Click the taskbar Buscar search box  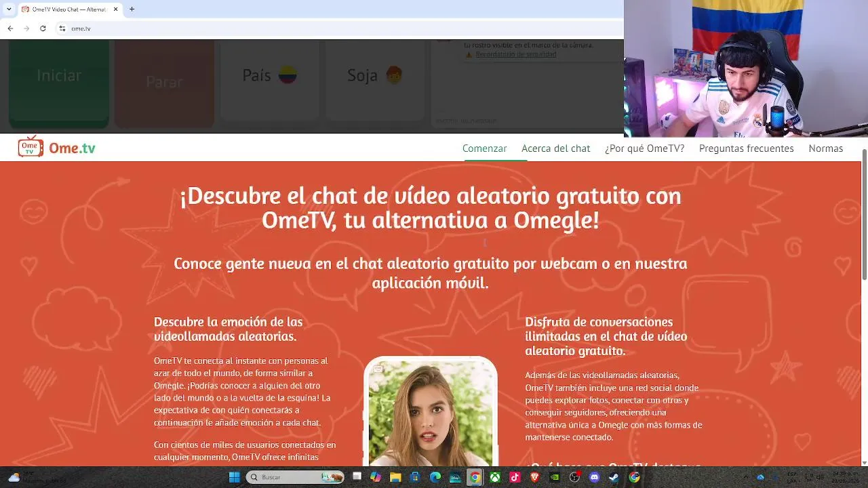tap(295, 477)
